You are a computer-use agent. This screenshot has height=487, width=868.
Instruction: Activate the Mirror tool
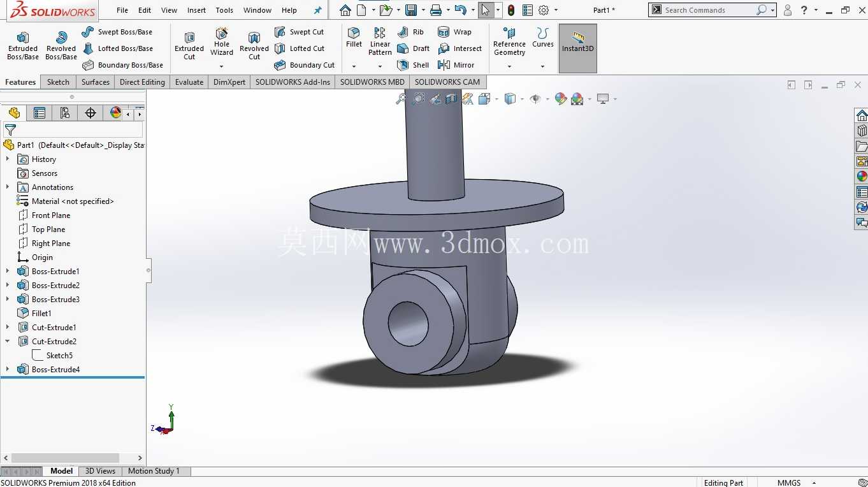(x=456, y=65)
